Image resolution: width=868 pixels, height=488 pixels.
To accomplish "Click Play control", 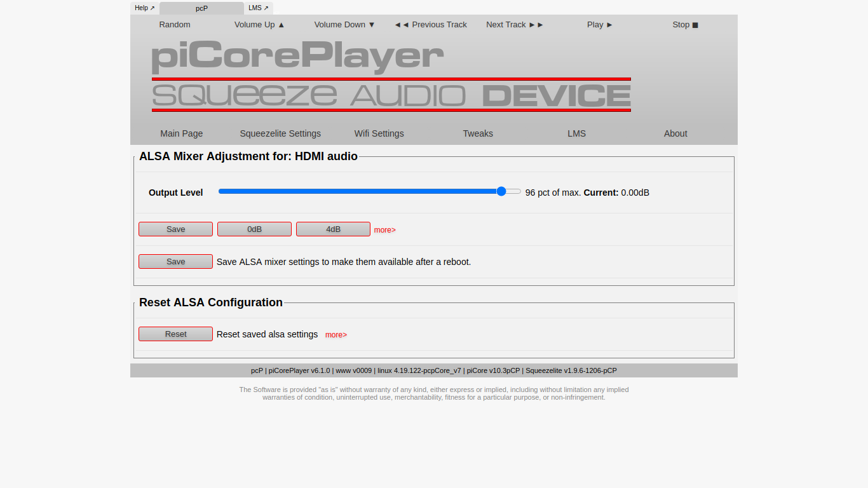I will click(600, 25).
